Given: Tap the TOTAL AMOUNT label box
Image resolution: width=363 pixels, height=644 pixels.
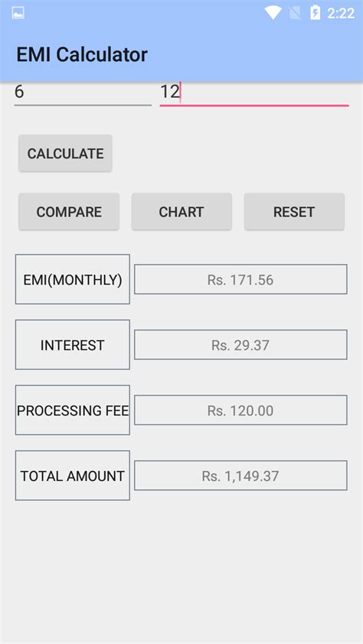Looking at the screenshot, I should click(73, 476).
